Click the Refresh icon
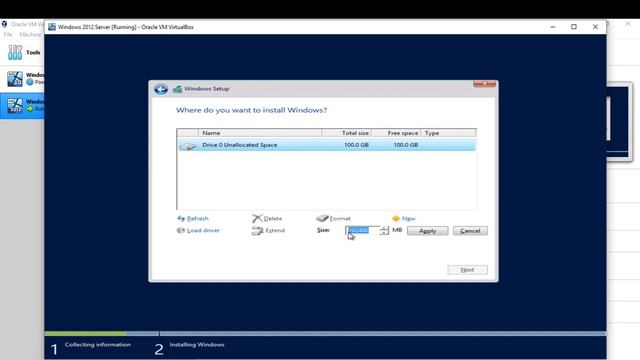 tap(181, 218)
